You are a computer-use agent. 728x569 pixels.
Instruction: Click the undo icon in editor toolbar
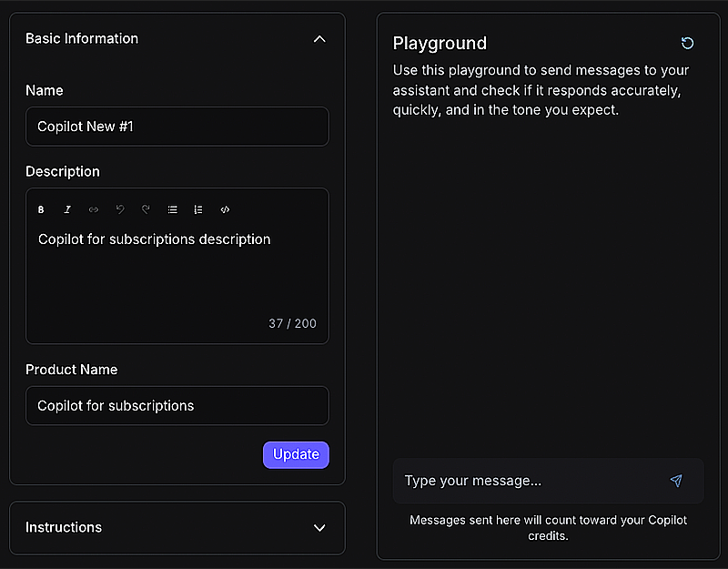(x=120, y=209)
